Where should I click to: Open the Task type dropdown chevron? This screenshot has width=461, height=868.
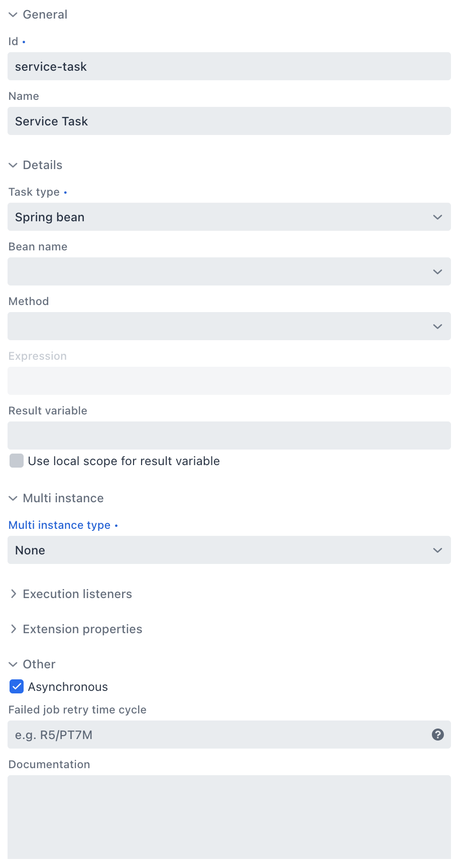coord(436,217)
